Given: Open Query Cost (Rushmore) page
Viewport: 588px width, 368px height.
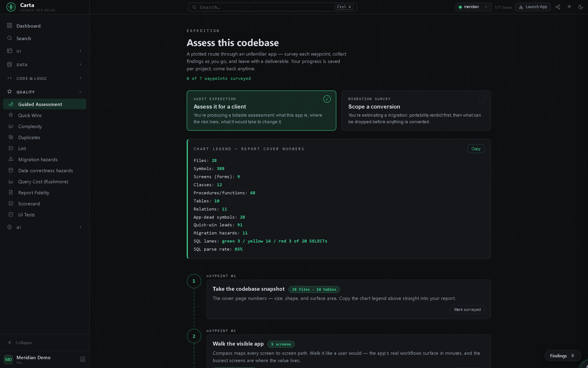Looking at the screenshot, I should 45,182.
